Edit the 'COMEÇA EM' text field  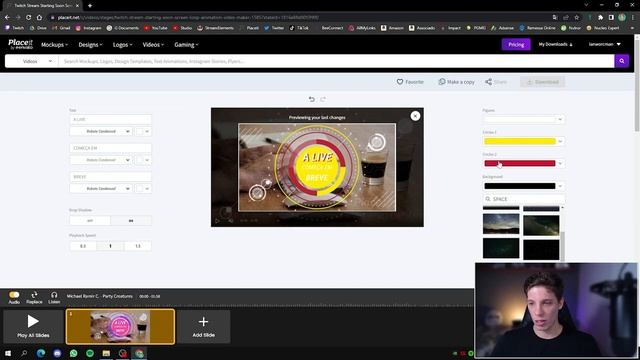click(x=110, y=148)
